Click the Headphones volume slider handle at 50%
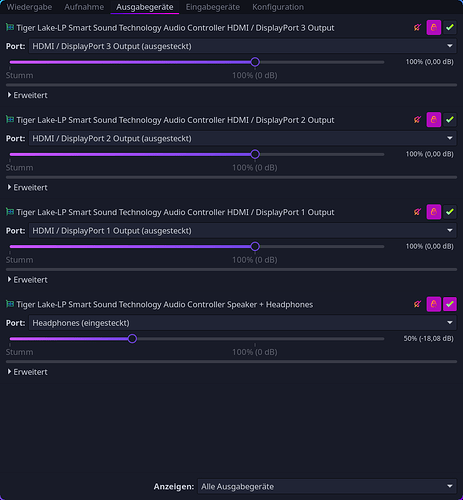This screenshot has height=500, width=463. [132, 339]
